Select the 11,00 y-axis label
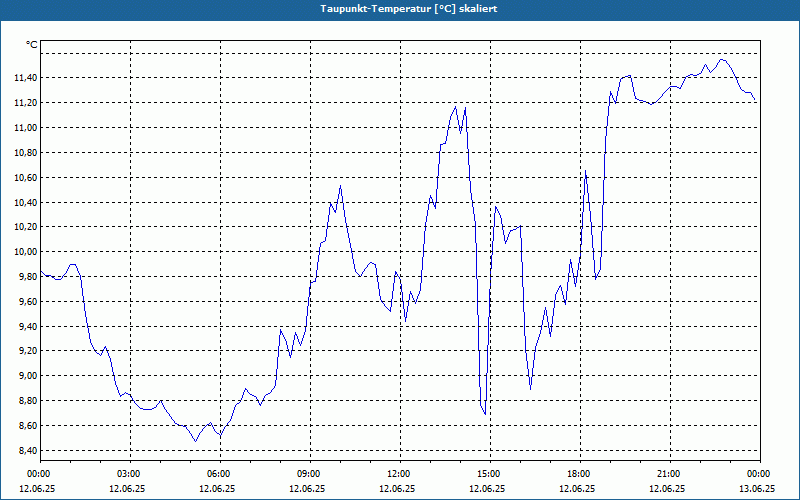This screenshot has width=800, height=500. (x=26, y=128)
